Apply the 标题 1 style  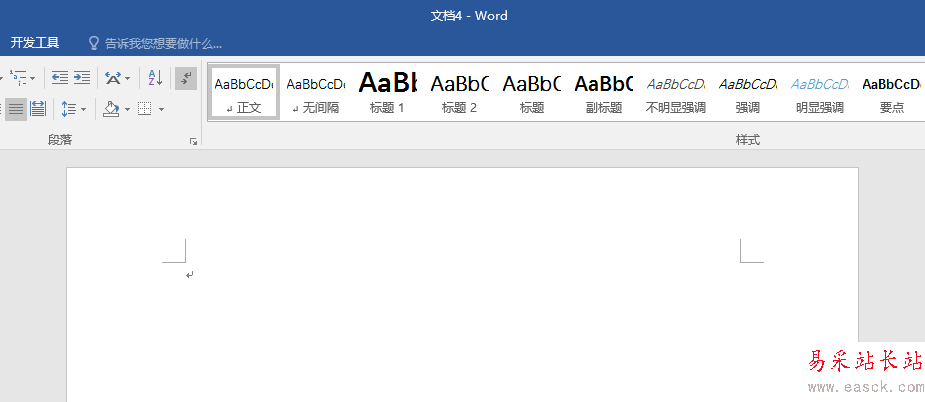pos(388,92)
